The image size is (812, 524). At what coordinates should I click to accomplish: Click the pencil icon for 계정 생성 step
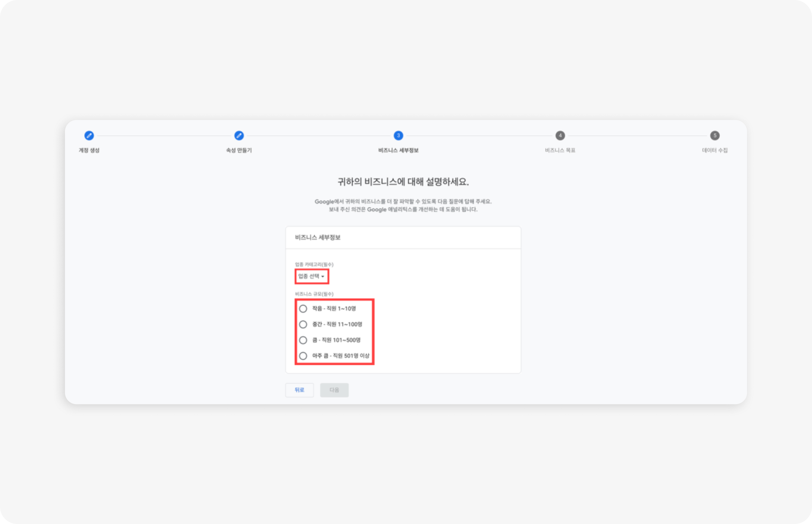89,135
